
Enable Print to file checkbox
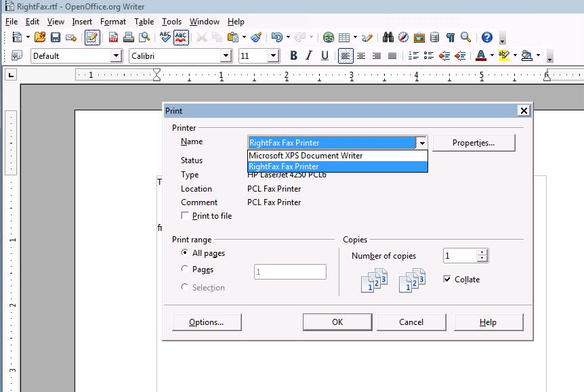[185, 215]
